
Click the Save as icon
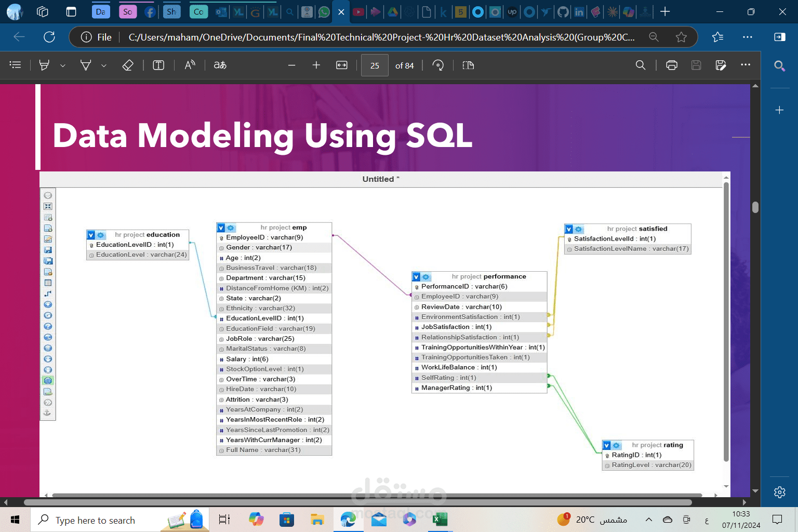tap(721, 65)
